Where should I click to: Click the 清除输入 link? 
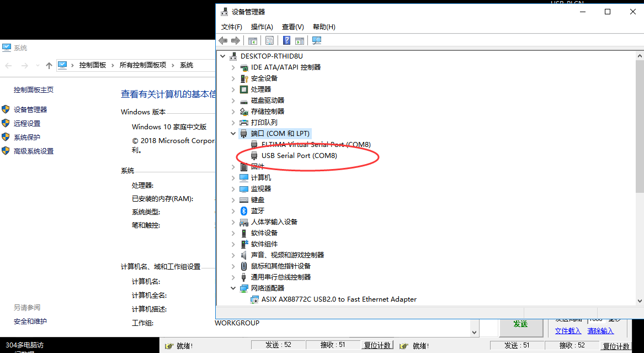coord(600,330)
